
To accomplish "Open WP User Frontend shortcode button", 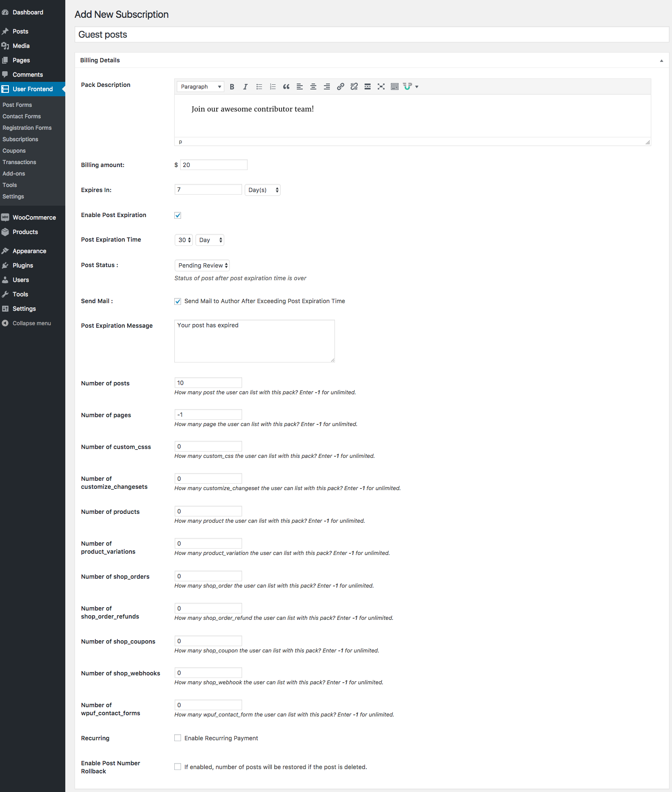I will [x=407, y=86].
